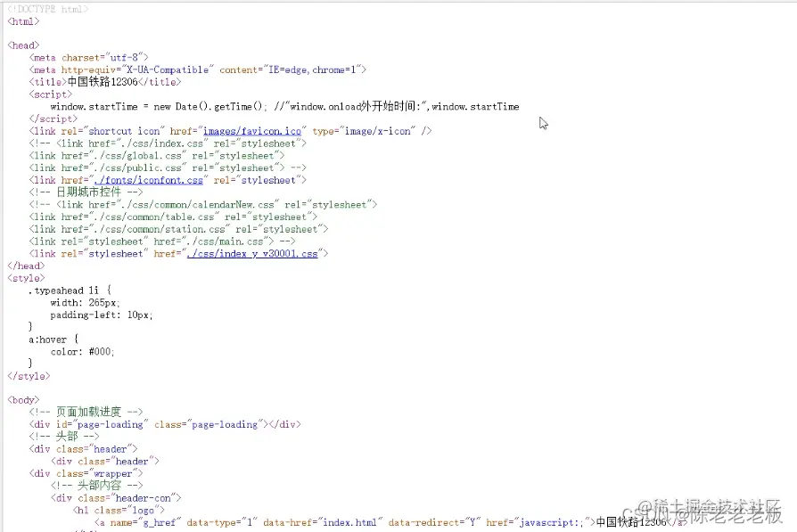Image resolution: width=797 pixels, height=532 pixels.
Task: Click the h1 class="logo" line
Action: pos(119,510)
